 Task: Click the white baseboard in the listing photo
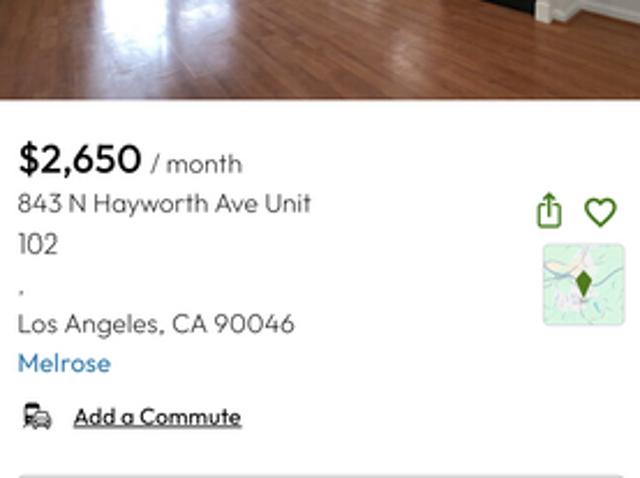pyautogui.click(x=590, y=10)
